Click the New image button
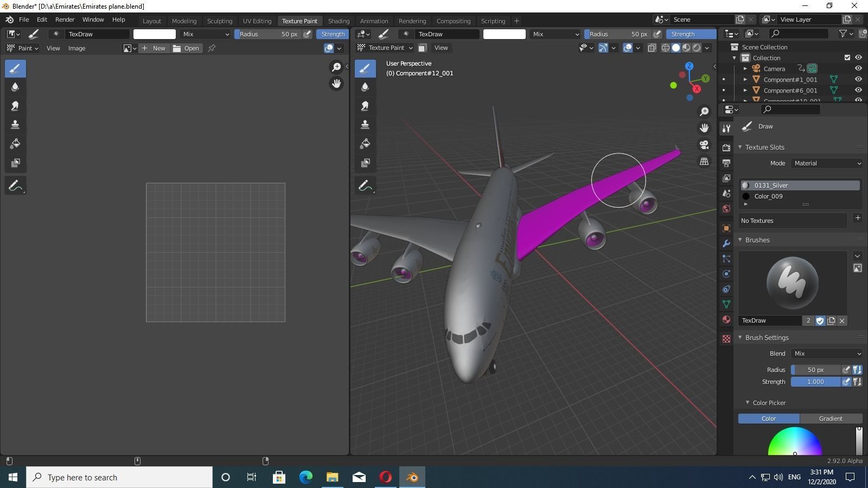This screenshot has height=488, width=868. click(154, 48)
